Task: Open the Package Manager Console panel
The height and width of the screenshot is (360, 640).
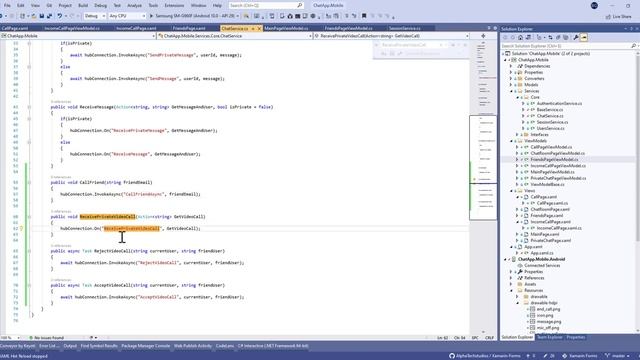Action: [145, 346]
